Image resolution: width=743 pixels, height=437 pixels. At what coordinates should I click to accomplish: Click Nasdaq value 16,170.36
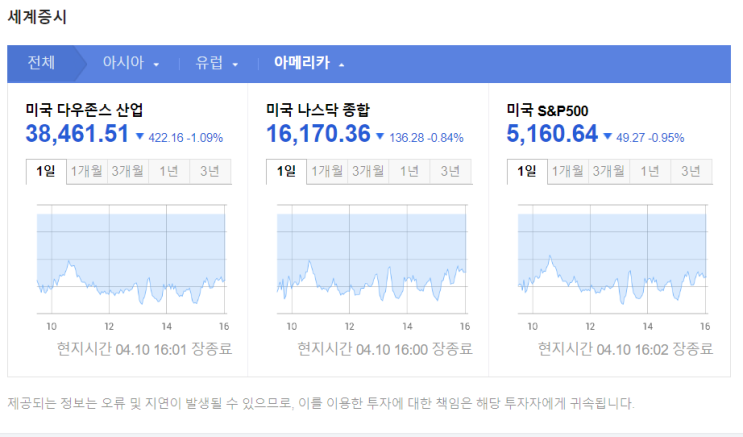[318, 134]
